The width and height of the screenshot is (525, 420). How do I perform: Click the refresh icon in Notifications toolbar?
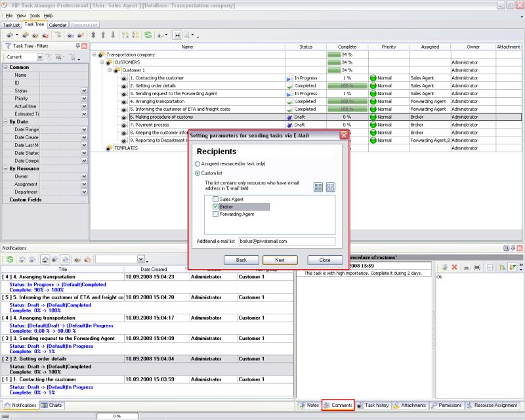tap(10, 259)
